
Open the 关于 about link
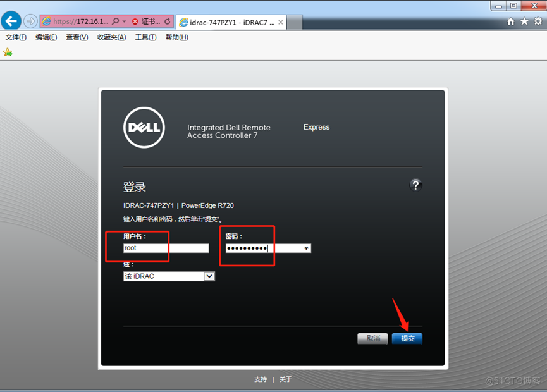pyautogui.click(x=285, y=379)
